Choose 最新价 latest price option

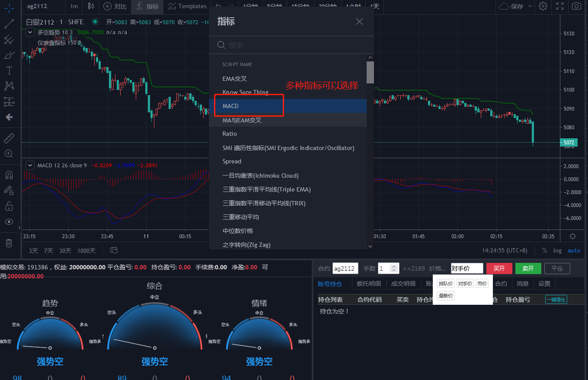pyautogui.click(x=445, y=296)
